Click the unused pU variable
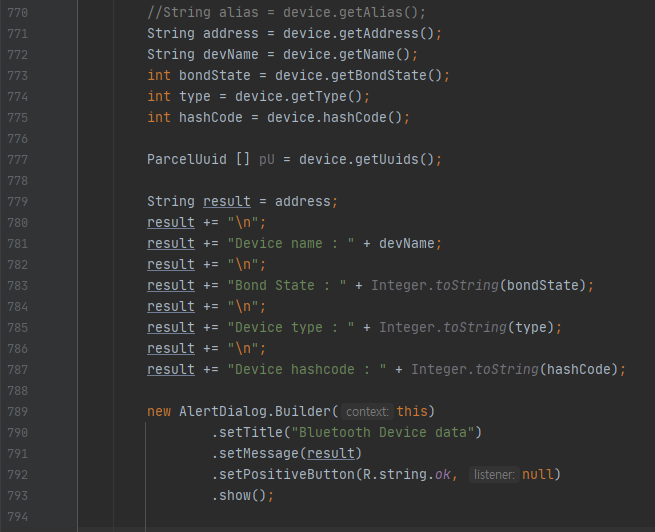 point(267,160)
